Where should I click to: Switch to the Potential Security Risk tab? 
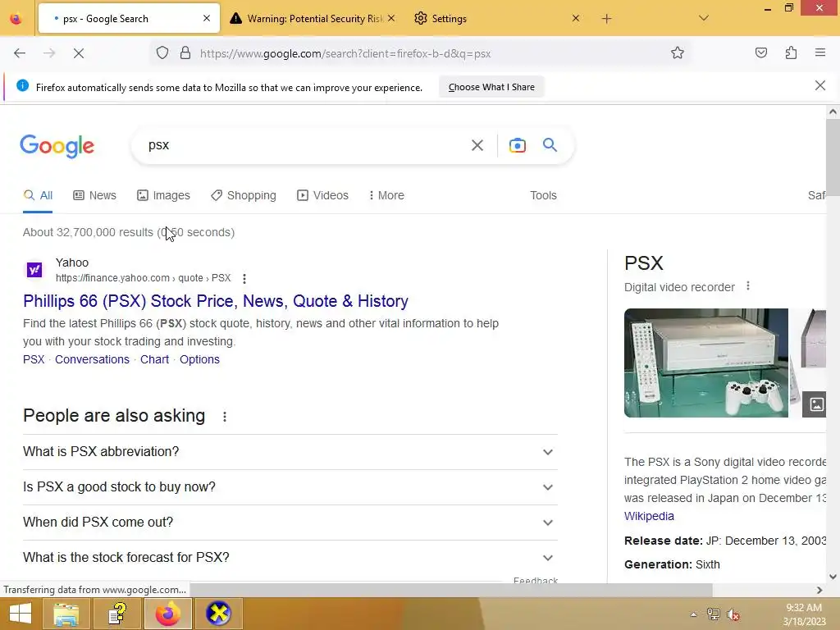[313, 18]
